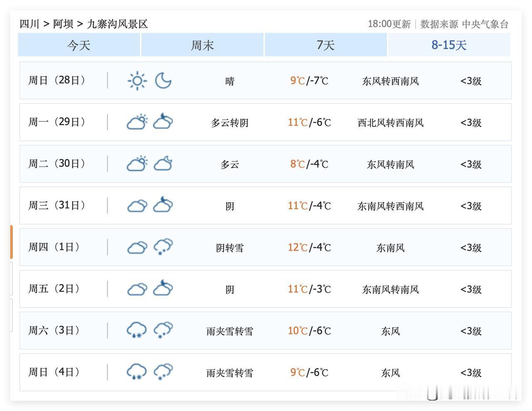Click the 中央气象台 data source text
Image resolution: width=532 pixels, height=411 pixels.
pos(485,24)
